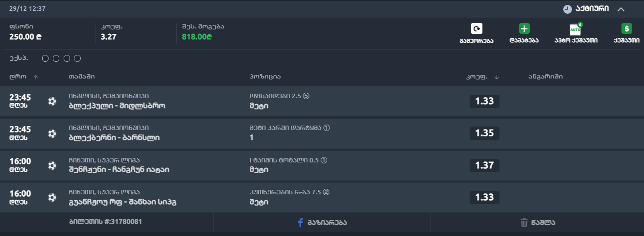Click the soccer ball icon for შენჩჟენი - ჩანგჩუნ იატაი
Image resolution: width=644 pixels, height=236 pixels.
pos(52,165)
